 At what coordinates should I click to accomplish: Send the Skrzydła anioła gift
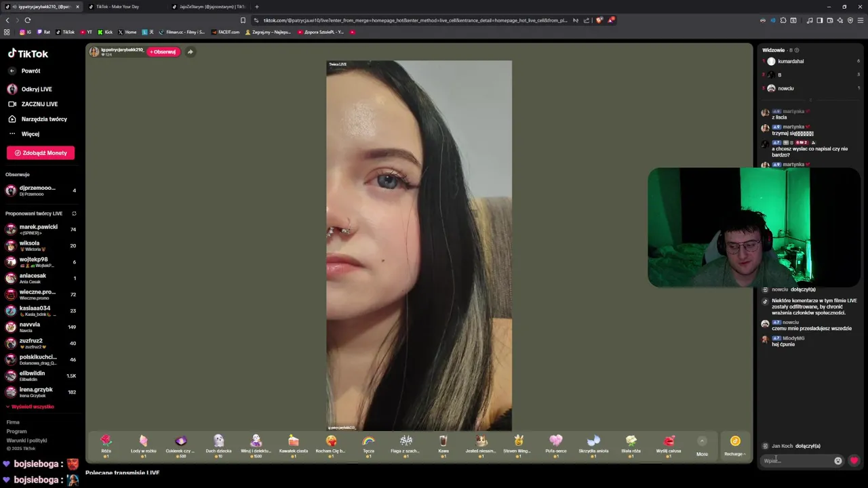(593, 445)
